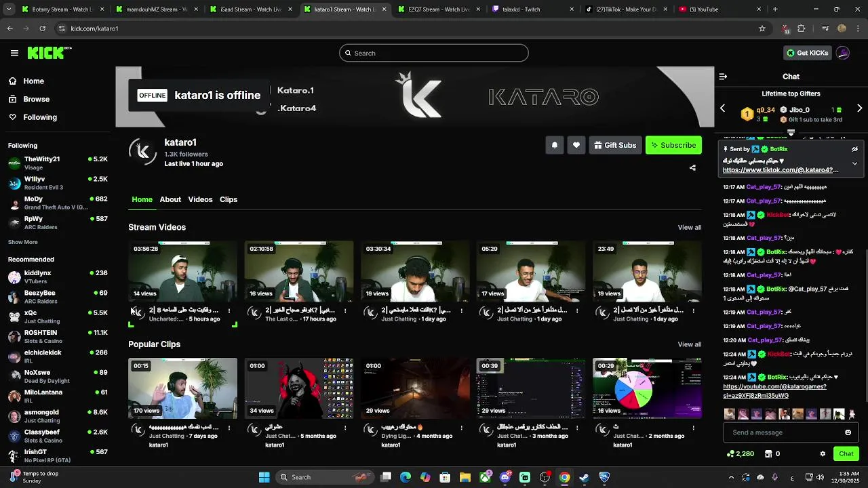The width and height of the screenshot is (868, 488).
Task: Open options for the 03:56:28 stream video
Action: [229, 311]
